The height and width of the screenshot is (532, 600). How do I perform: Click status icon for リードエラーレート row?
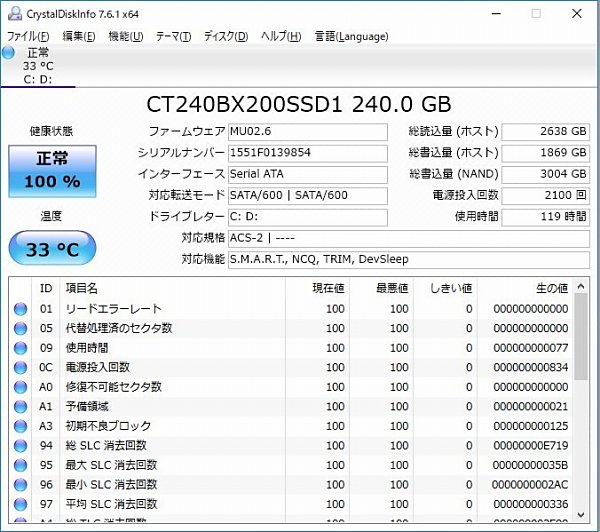tap(21, 309)
